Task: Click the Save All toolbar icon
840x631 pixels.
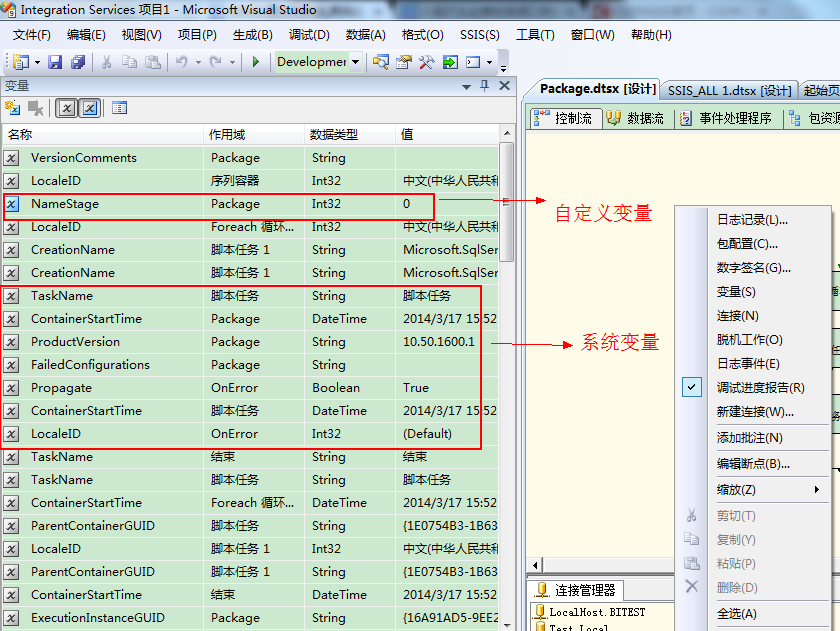Action: click(x=78, y=62)
